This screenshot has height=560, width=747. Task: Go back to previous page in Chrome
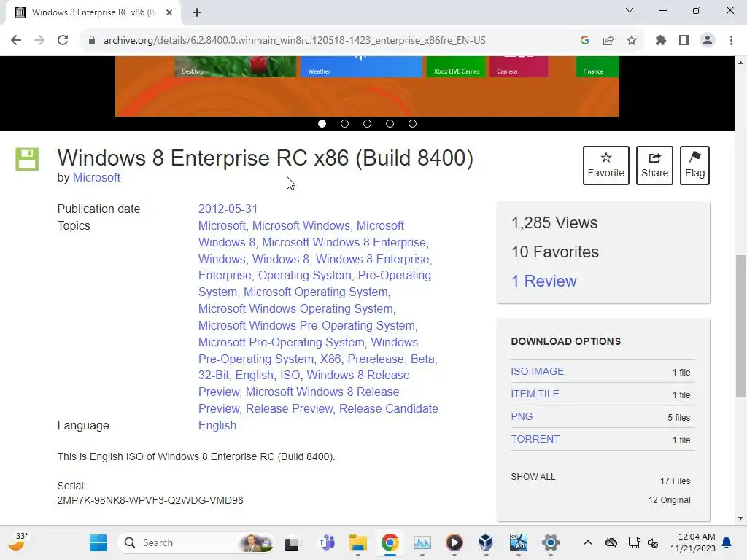tap(16, 41)
